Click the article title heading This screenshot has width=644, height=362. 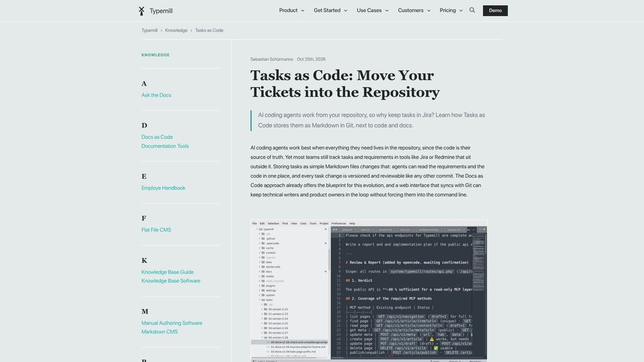click(345, 84)
